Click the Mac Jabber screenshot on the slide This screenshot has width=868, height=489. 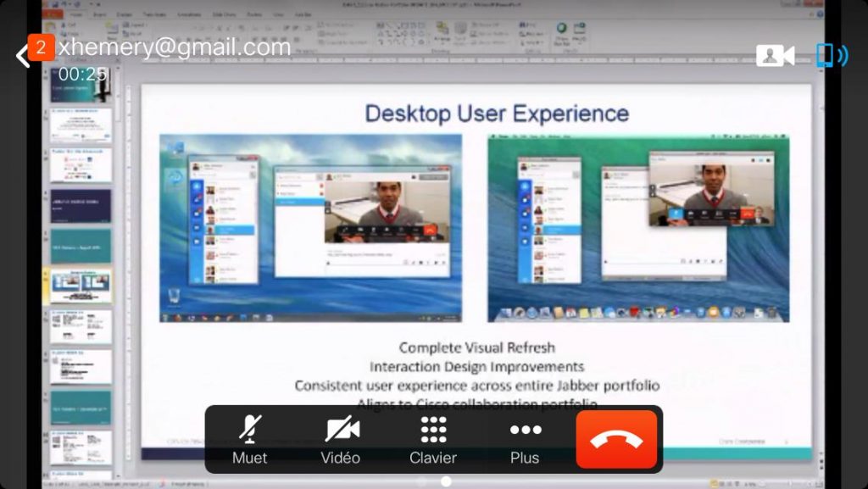[x=638, y=227]
